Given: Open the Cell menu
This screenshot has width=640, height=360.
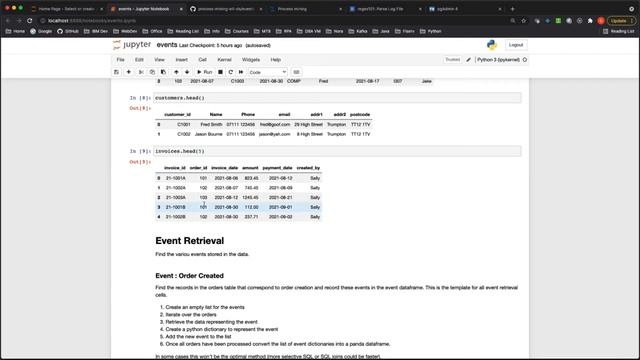Looking at the screenshot, I should tap(202, 60).
